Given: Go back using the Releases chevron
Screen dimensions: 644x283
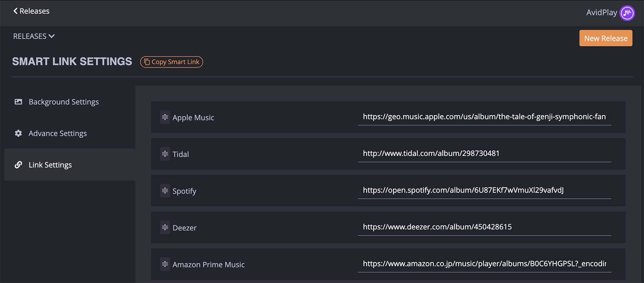Looking at the screenshot, I should point(15,11).
